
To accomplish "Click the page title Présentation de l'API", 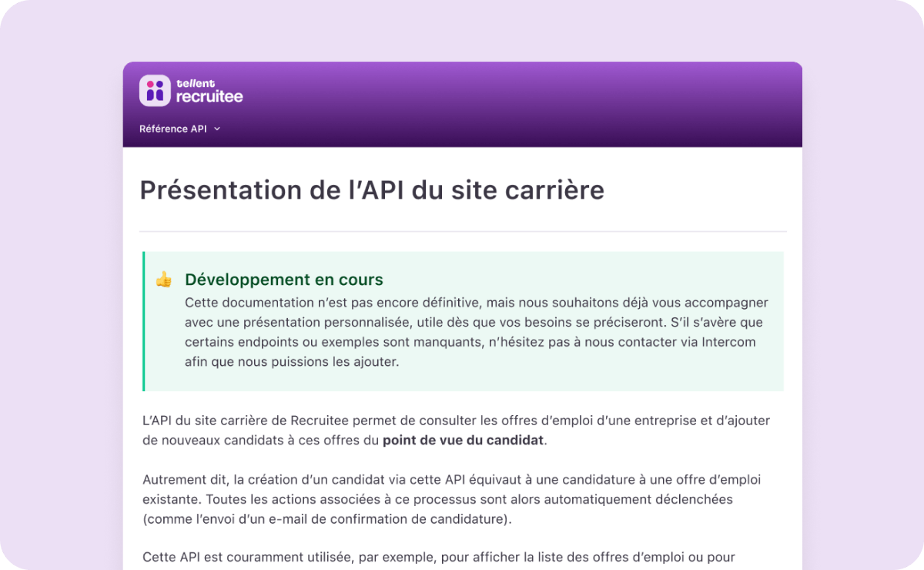I will [x=372, y=190].
